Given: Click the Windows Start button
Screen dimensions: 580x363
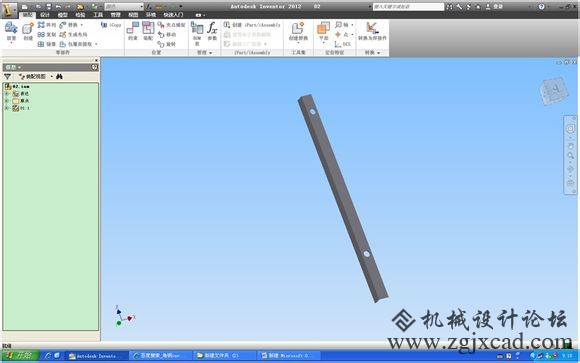Looking at the screenshot, I should tap(20, 356).
